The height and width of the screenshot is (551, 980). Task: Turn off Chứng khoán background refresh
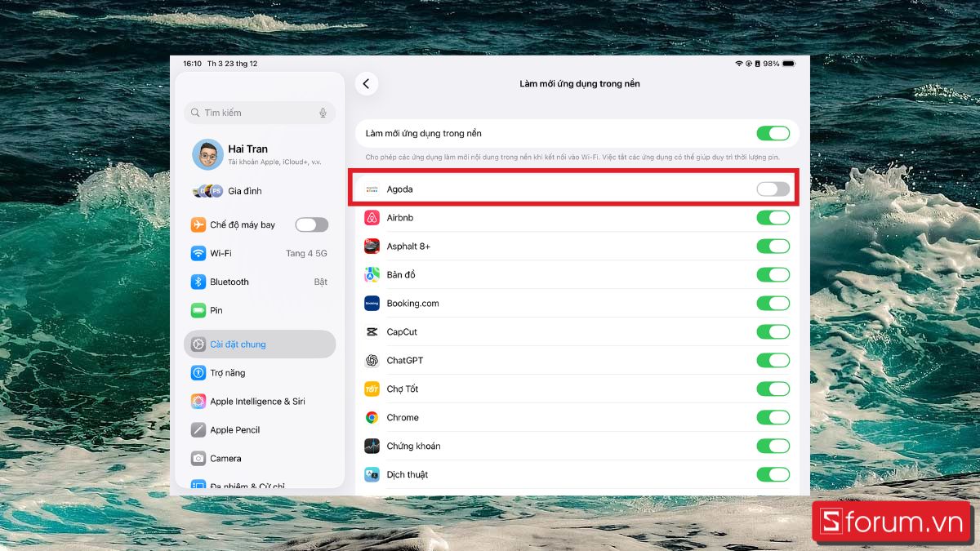click(773, 447)
